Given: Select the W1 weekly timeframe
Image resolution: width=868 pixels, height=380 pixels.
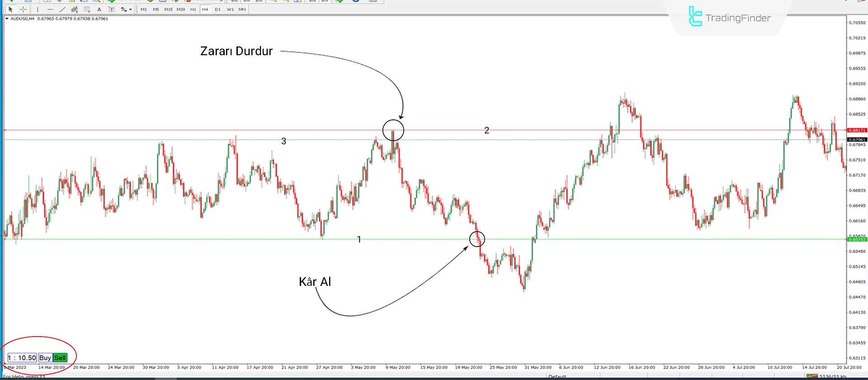Looking at the screenshot, I should [x=230, y=9].
